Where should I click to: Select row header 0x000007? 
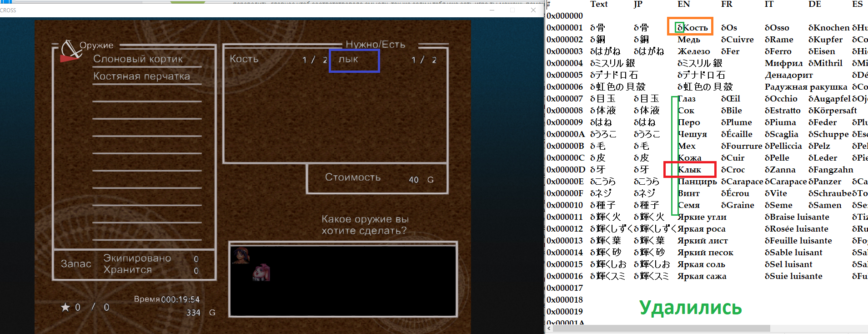point(565,99)
